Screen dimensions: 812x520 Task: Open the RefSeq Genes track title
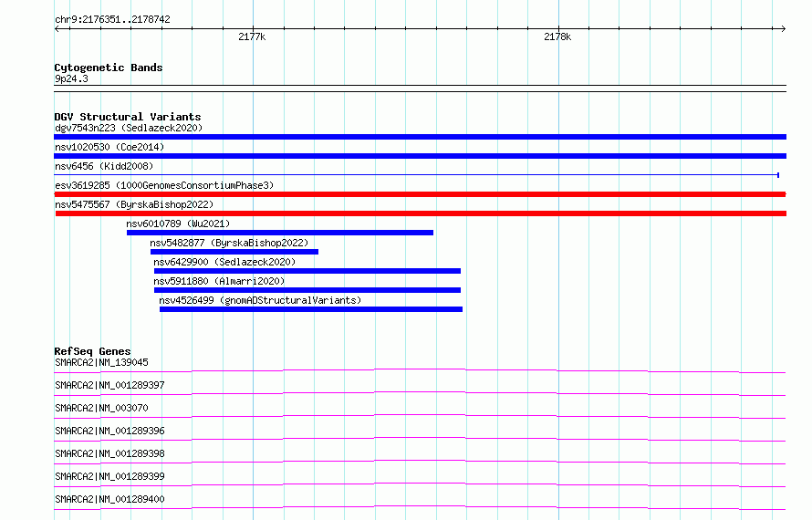click(x=92, y=351)
